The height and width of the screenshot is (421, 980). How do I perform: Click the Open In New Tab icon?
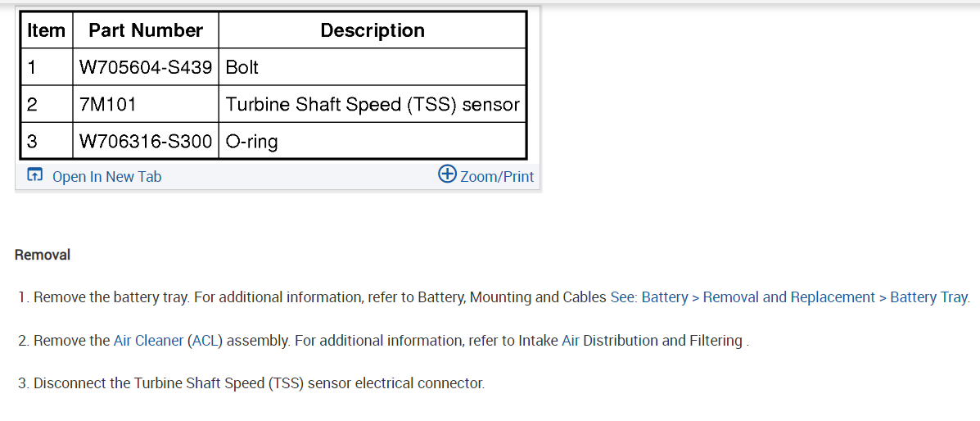[x=34, y=175]
